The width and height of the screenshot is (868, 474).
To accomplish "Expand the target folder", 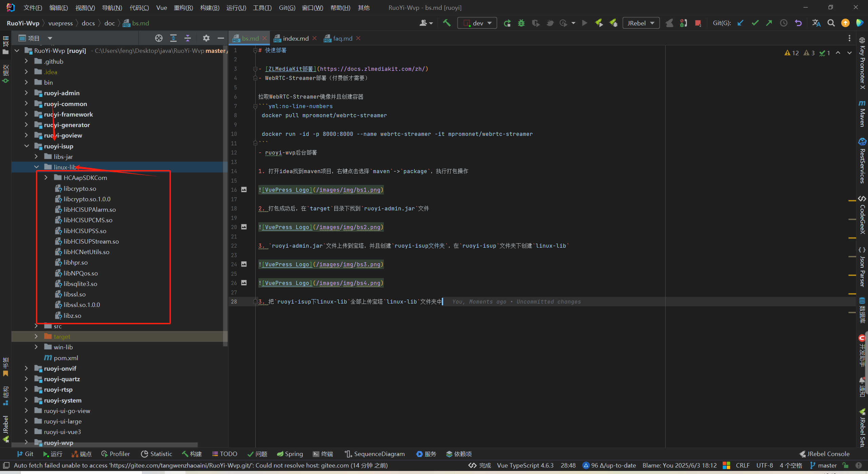I will tap(36, 336).
